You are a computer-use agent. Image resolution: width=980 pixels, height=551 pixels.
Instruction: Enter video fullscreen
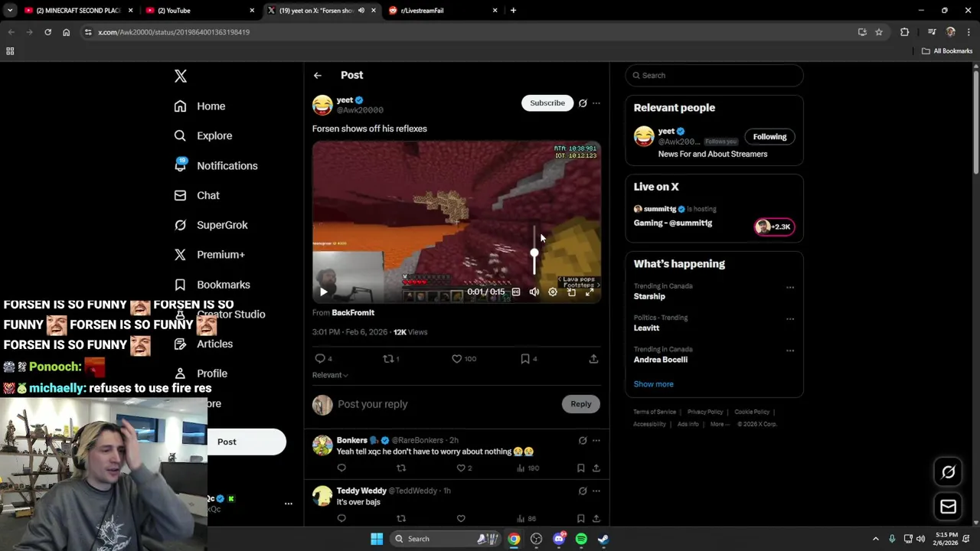[x=590, y=292]
